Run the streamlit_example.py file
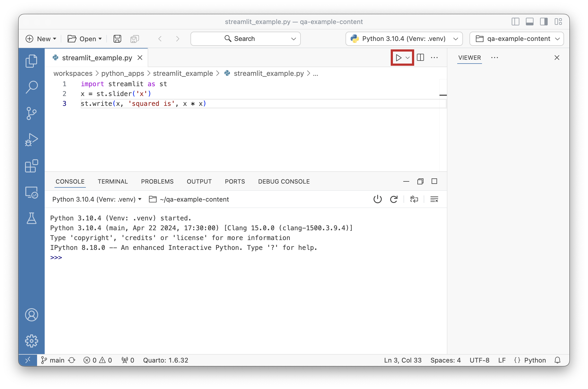The width and height of the screenshot is (588, 389). coord(399,58)
